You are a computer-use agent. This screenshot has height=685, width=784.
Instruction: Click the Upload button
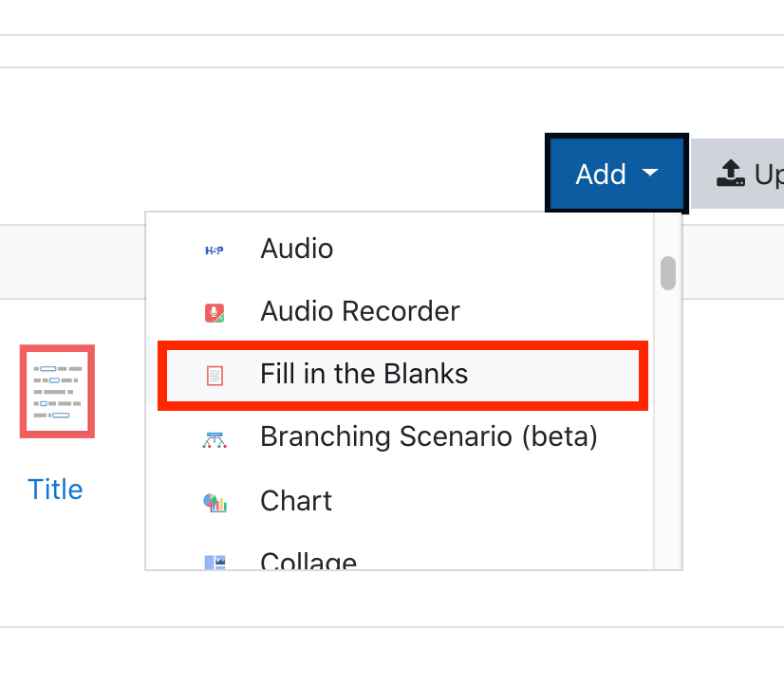pos(737,174)
